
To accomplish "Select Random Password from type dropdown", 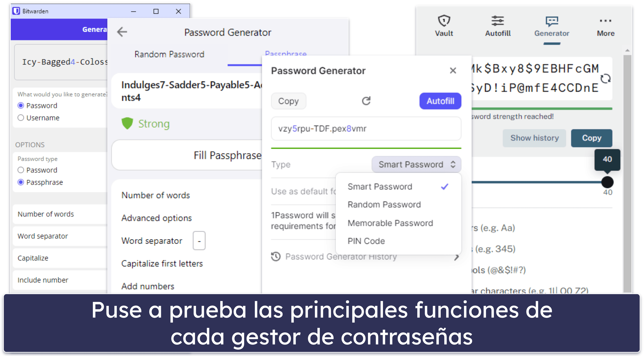I will (x=384, y=204).
